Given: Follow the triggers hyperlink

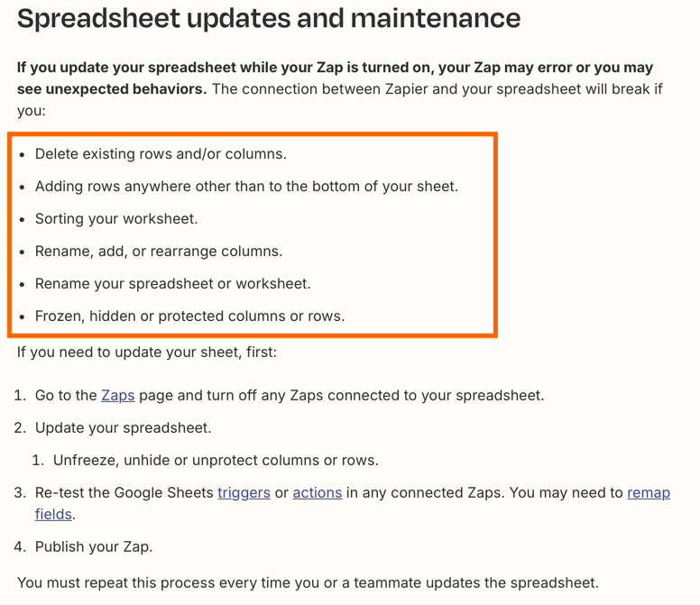Looking at the screenshot, I should pos(244,492).
